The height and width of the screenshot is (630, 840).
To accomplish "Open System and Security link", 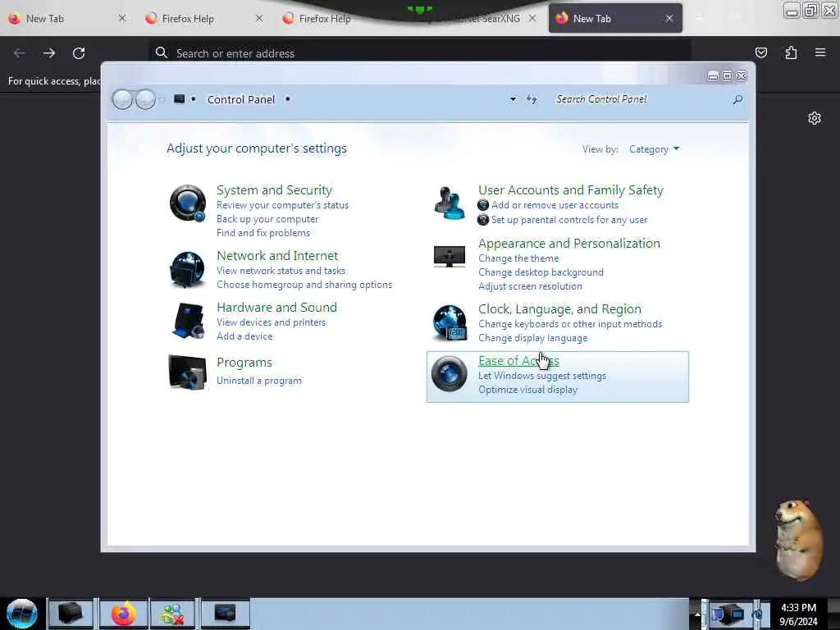I will (274, 190).
